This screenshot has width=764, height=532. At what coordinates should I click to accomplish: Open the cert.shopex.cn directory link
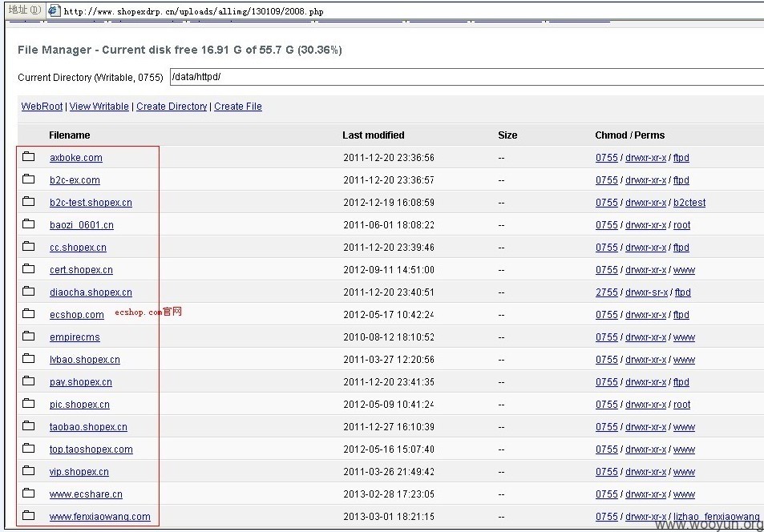tap(81, 270)
